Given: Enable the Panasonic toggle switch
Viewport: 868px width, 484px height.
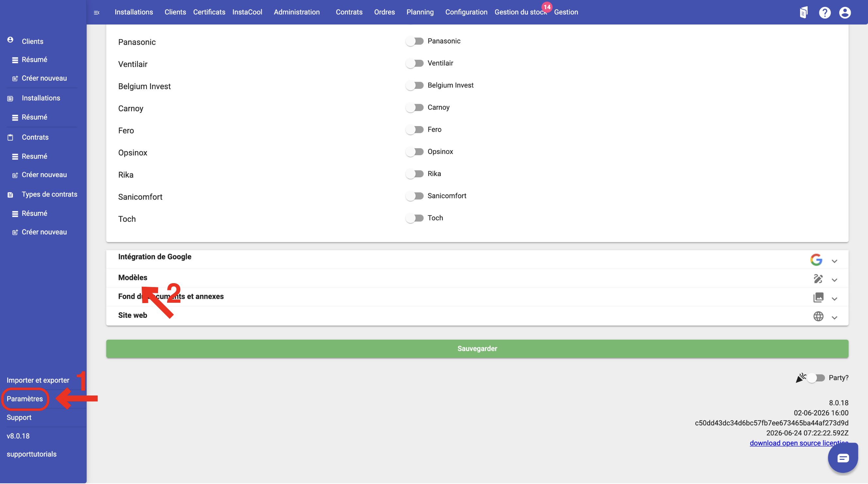Looking at the screenshot, I should [x=414, y=41].
